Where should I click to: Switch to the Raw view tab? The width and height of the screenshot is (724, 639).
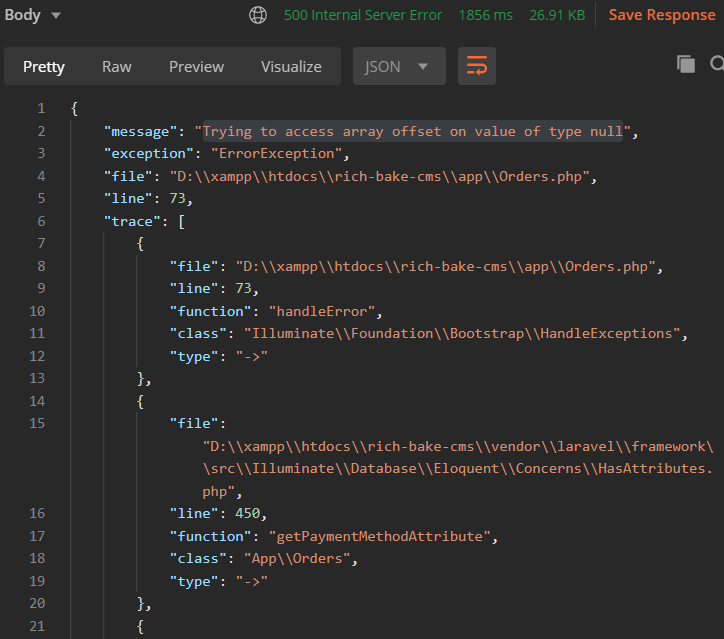click(117, 67)
